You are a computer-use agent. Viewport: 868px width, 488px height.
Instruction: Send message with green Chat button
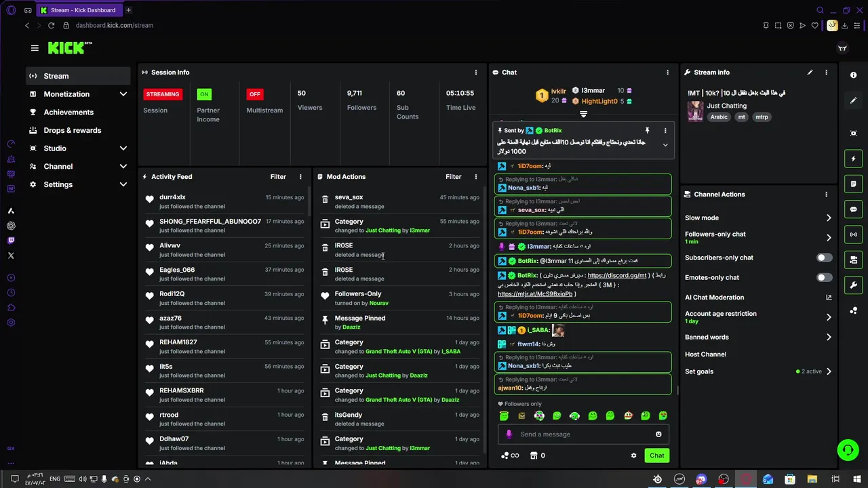657,455
